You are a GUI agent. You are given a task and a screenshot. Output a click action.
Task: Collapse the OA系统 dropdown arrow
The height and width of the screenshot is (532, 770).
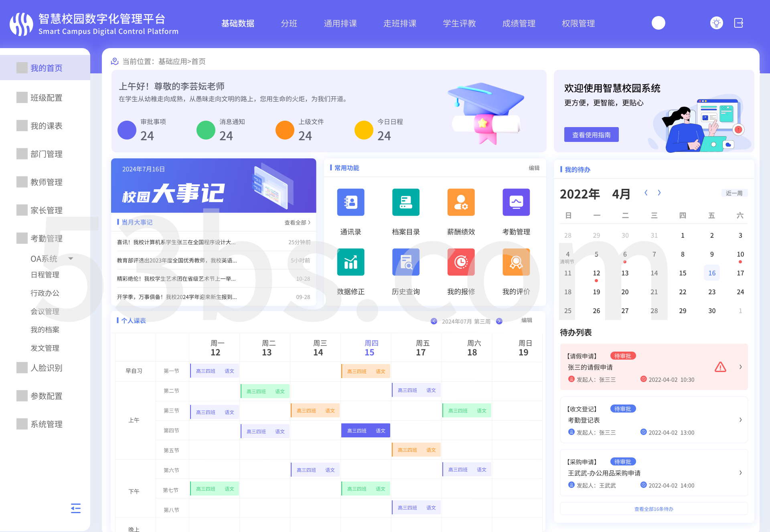71,259
